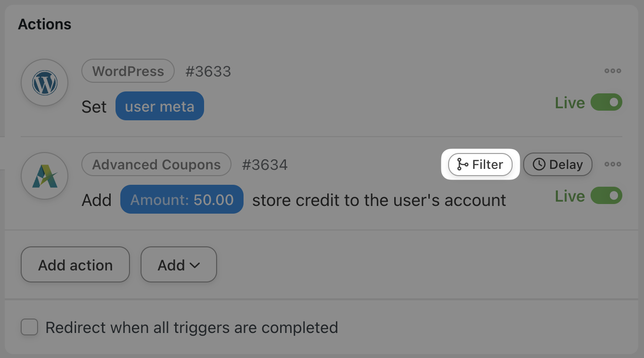Check the Redirect when all triggers completed box
This screenshot has height=358, width=644.
[29, 328]
